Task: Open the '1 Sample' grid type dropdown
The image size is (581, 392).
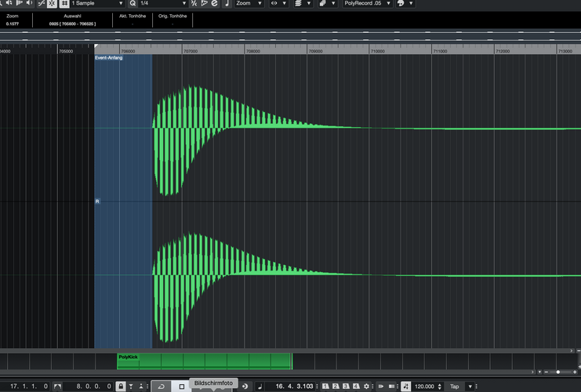Action: [x=97, y=3]
